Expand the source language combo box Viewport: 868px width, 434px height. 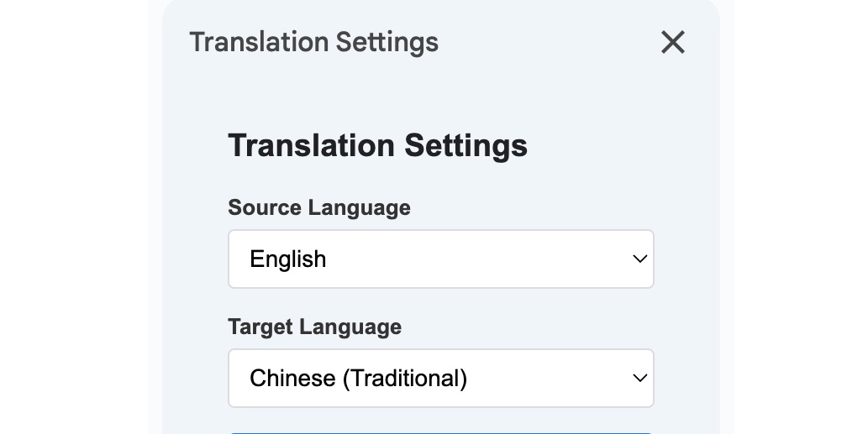pos(440,259)
